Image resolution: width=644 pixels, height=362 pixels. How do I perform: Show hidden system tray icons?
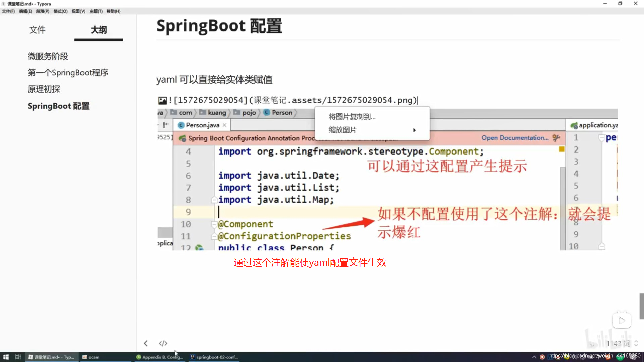coord(534,357)
